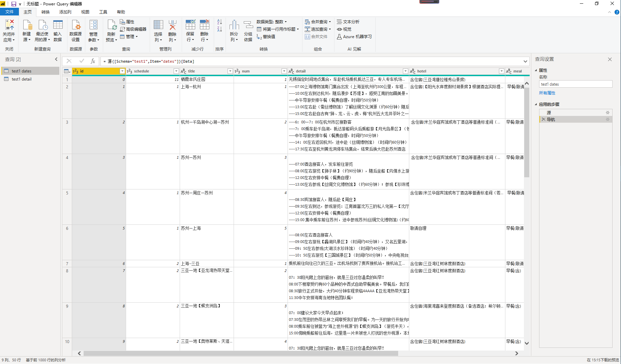
Task: Click the query 名称 name input field
Action: click(575, 84)
